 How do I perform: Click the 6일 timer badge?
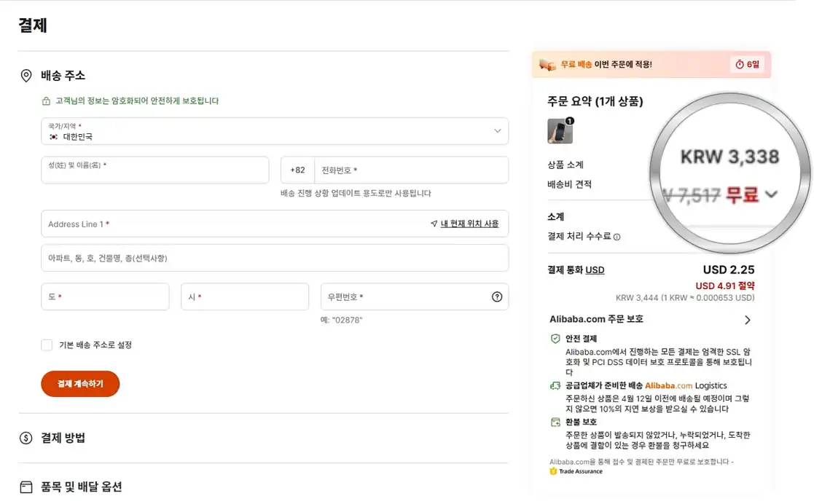747,64
